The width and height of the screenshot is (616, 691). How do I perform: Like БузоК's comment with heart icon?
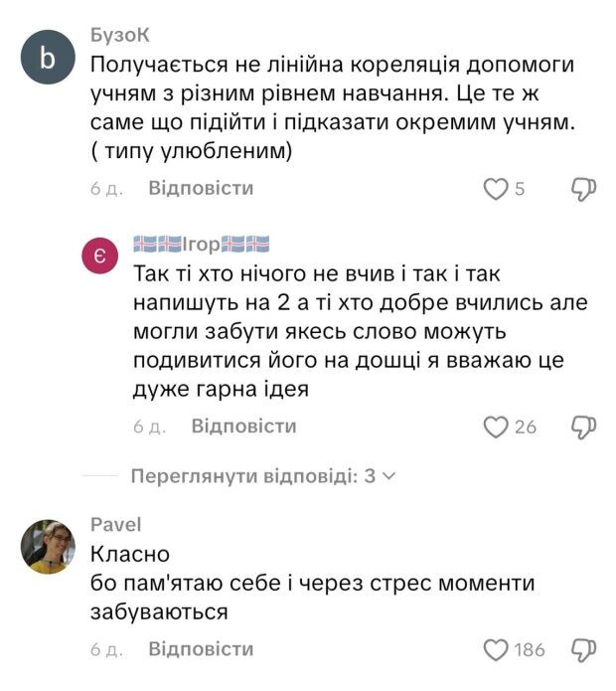click(x=495, y=189)
